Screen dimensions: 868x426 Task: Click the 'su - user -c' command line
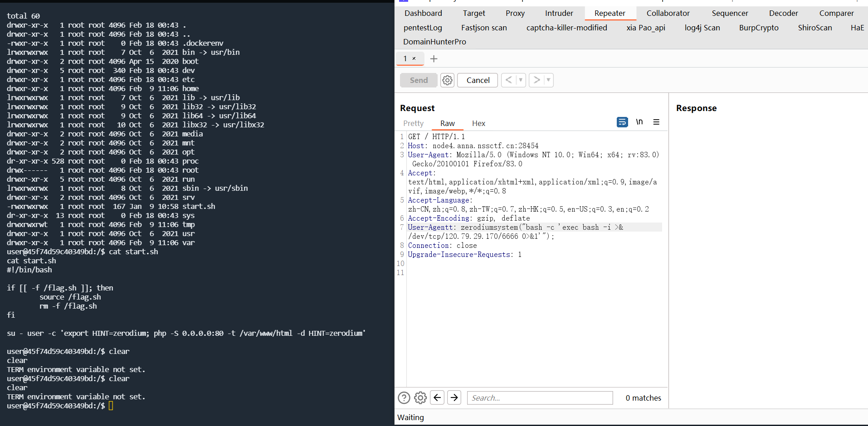[186, 333]
